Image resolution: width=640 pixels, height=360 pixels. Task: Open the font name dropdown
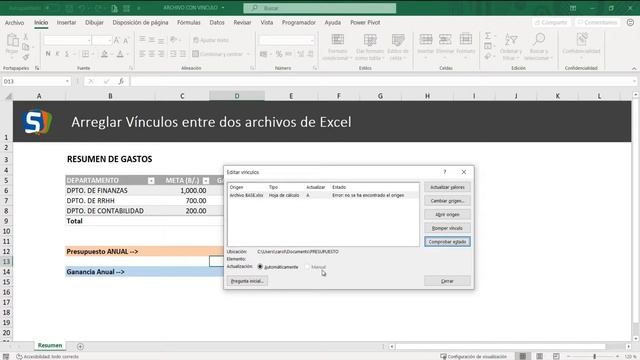click(x=89, y=40)
